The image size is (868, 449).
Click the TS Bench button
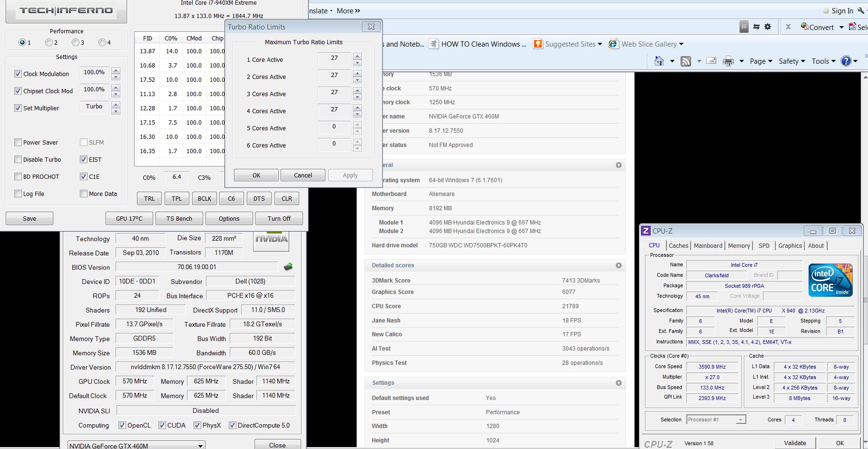(179, 218)
